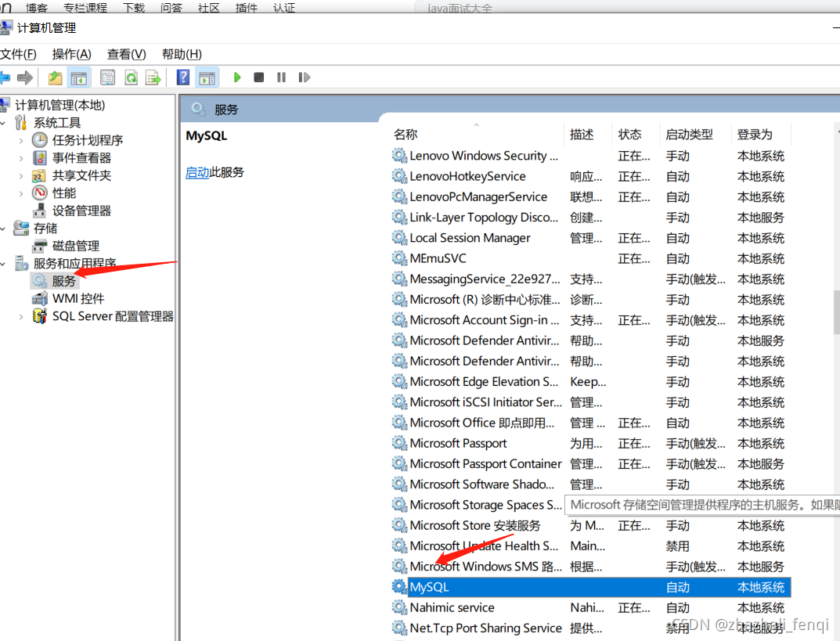The image size is (840, 641).
Task: Select MessagingService_22e927 row
Action: click(x=590, y=279)
